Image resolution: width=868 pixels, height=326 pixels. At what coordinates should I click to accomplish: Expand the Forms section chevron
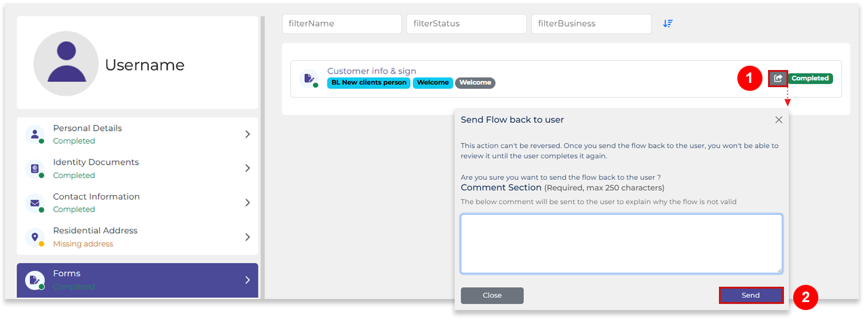(x=248, y=280)
